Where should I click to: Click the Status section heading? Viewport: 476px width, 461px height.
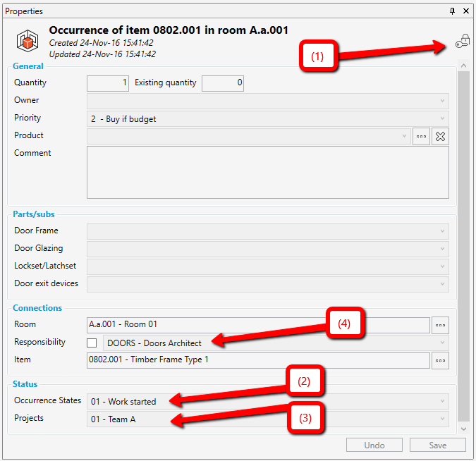pos(25,384)
